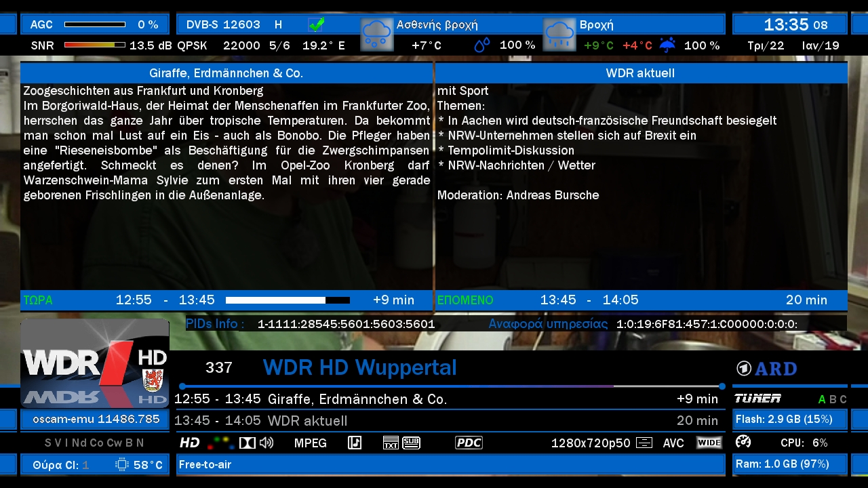The image size is (868, 488).
Task: Click the WIDE aspect ratio icon
Action: click(709, 443)
